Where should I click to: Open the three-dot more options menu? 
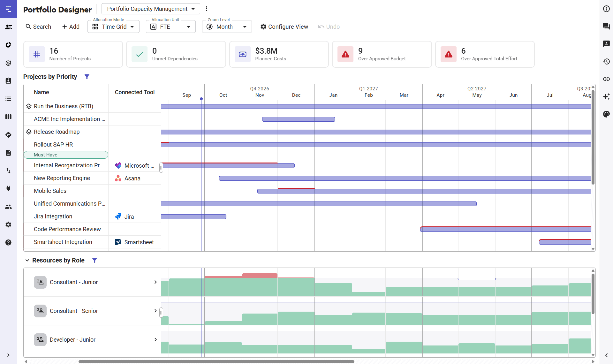(x=207, y=9)
